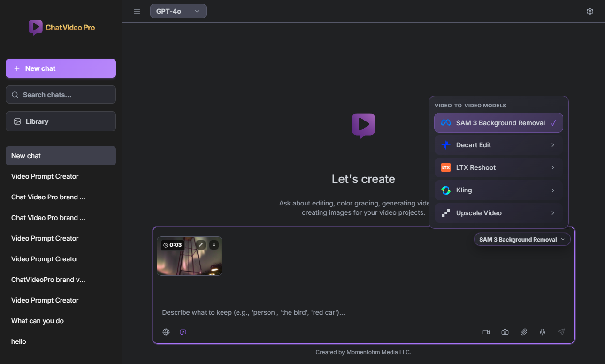This screenshot has height=364, width=605.
Task: Click the Upscale Video pixel icon
Action: coord(446,213)
